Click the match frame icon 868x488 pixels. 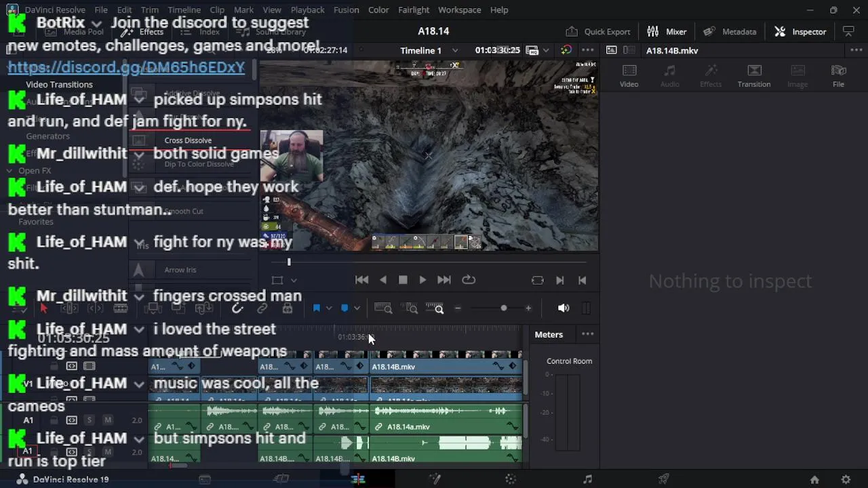pos(537,280)
